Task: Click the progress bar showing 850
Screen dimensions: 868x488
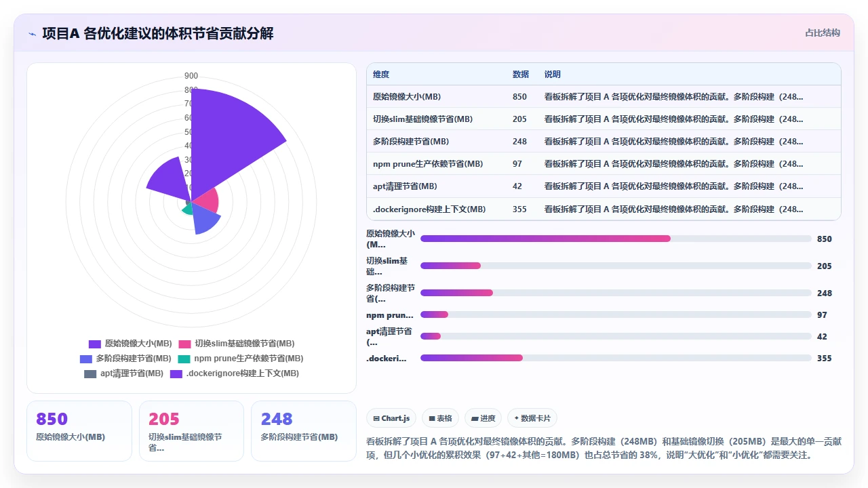Action: [x=616, y=239]
